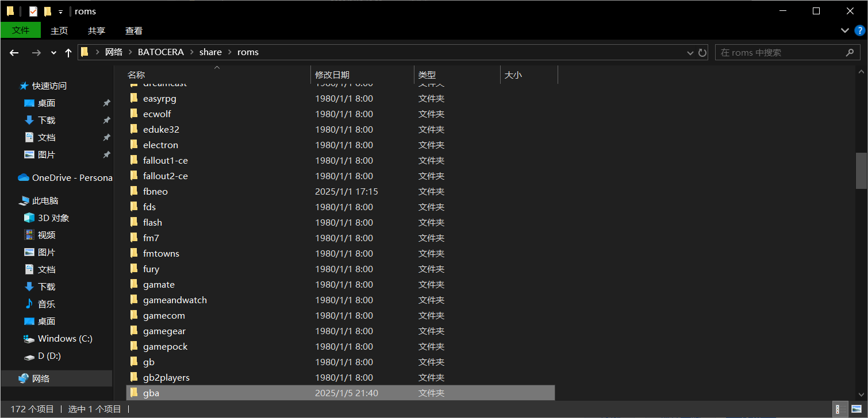The height and width of the screenshot is (418, 868).
Task: Open pinned 下载 under quick access
Action: [46, 120]
